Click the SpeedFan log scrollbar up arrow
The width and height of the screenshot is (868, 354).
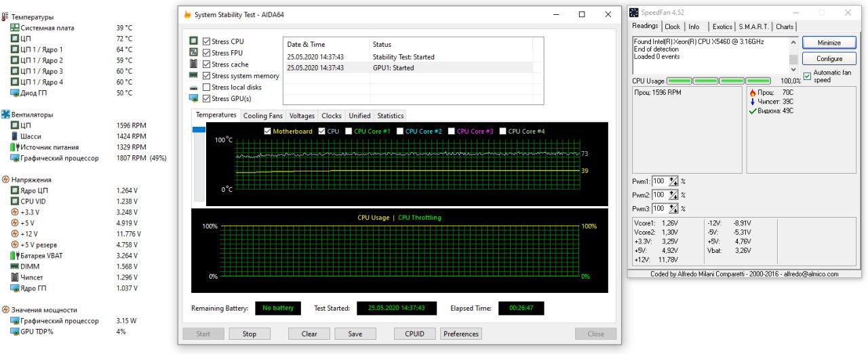tap(793, 41)
